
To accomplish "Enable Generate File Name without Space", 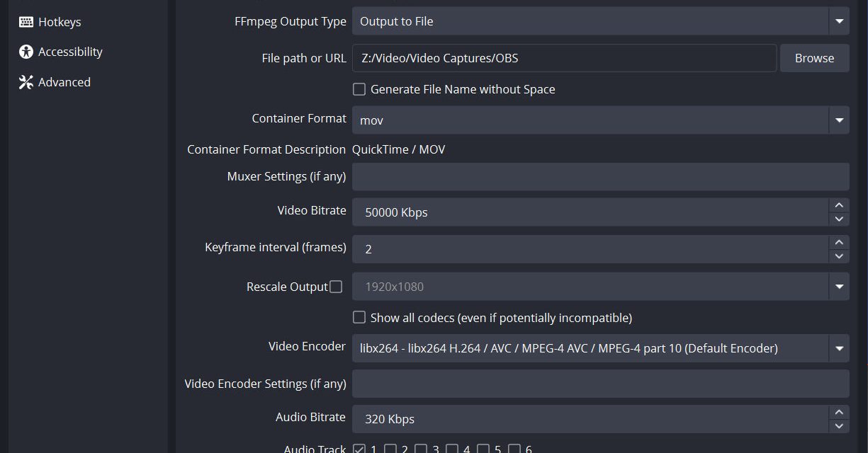I will [359, 89].
